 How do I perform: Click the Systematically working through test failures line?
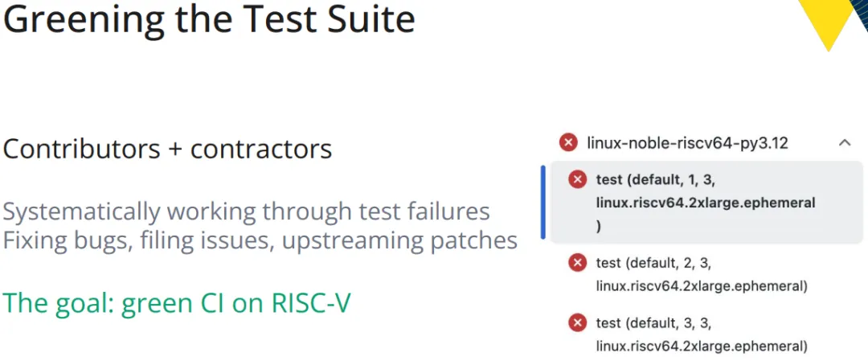(x=247, y=212)
